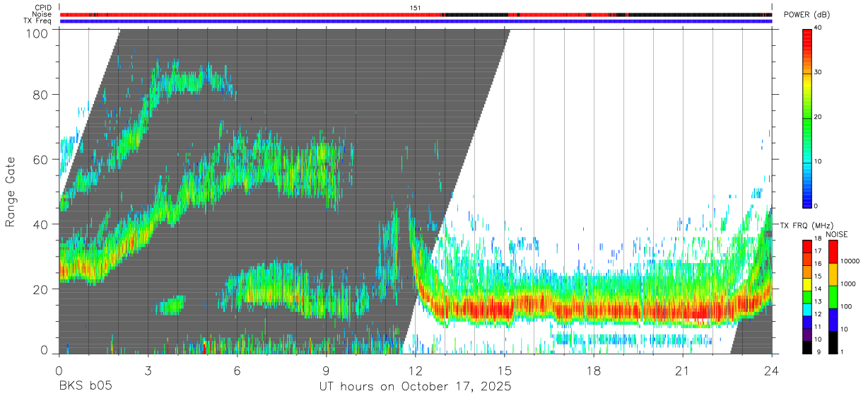Viewport: 868px width, 401px height.
Task: Click the Range Gate axis title
Action: tap(11, 192)
